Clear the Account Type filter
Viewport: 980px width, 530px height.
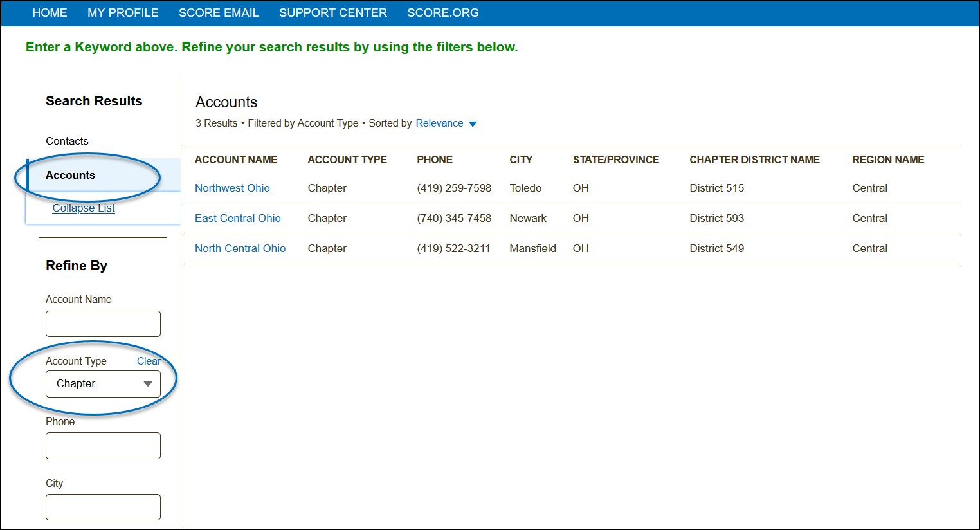coord(149,361)
